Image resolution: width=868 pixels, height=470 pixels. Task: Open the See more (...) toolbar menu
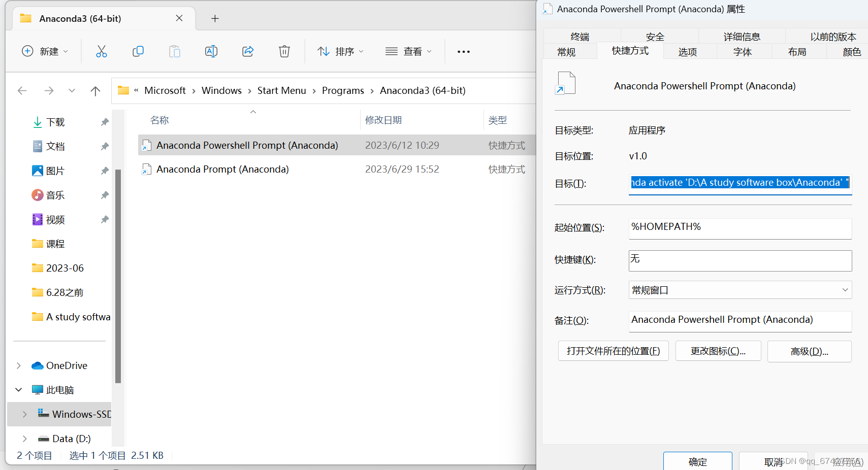(x=463, y=51)
